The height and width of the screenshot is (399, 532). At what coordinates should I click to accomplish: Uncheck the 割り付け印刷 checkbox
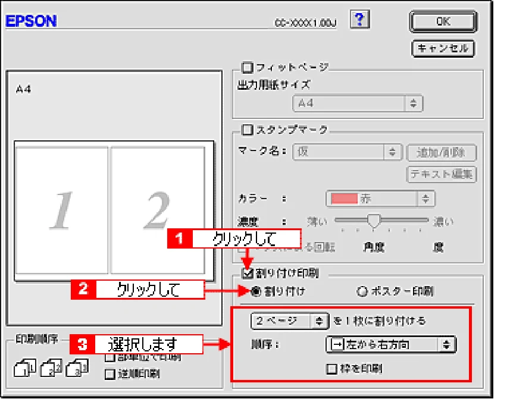click(x=248, y=273)
